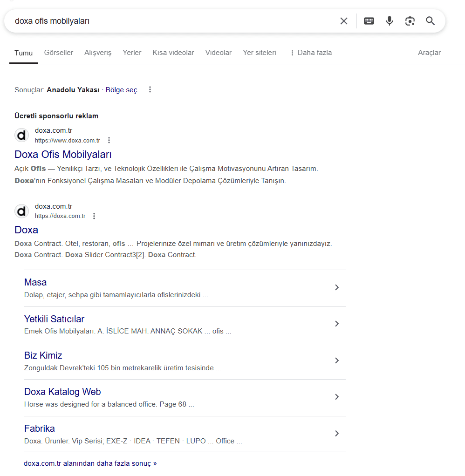Switch to the Kısa videolar tab

173,53
